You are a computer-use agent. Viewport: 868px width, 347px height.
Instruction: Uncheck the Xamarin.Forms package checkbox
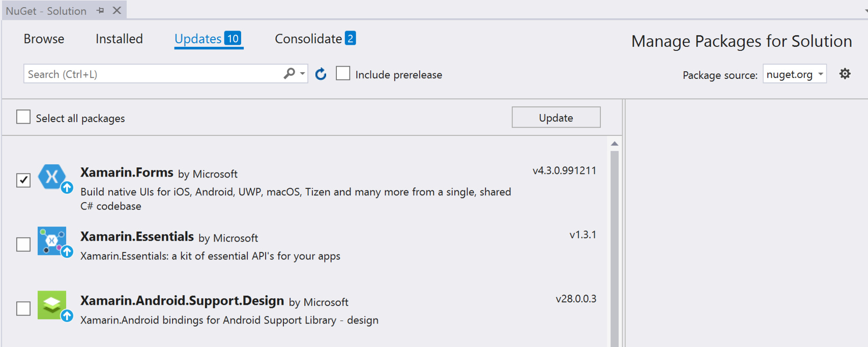pyautogui.click(x=23, y=180)
